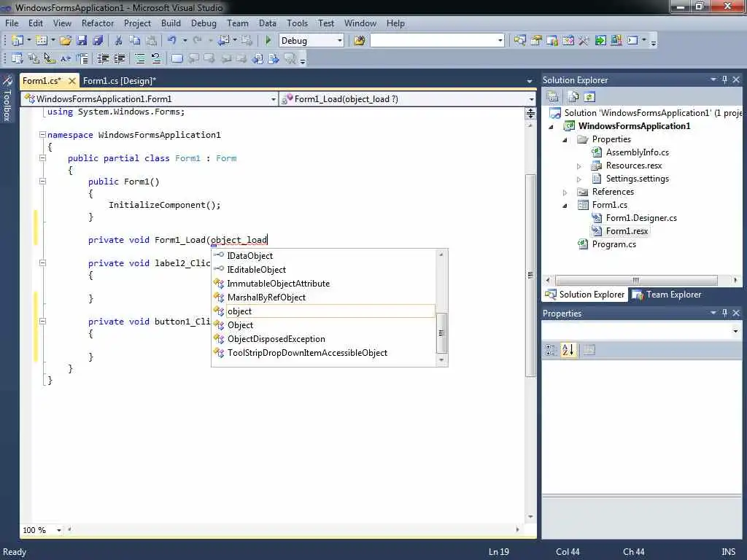Viewport: 747px width, 560px height.
Task: Switch to the Team Explorer tab
Action: pos(667,295)
